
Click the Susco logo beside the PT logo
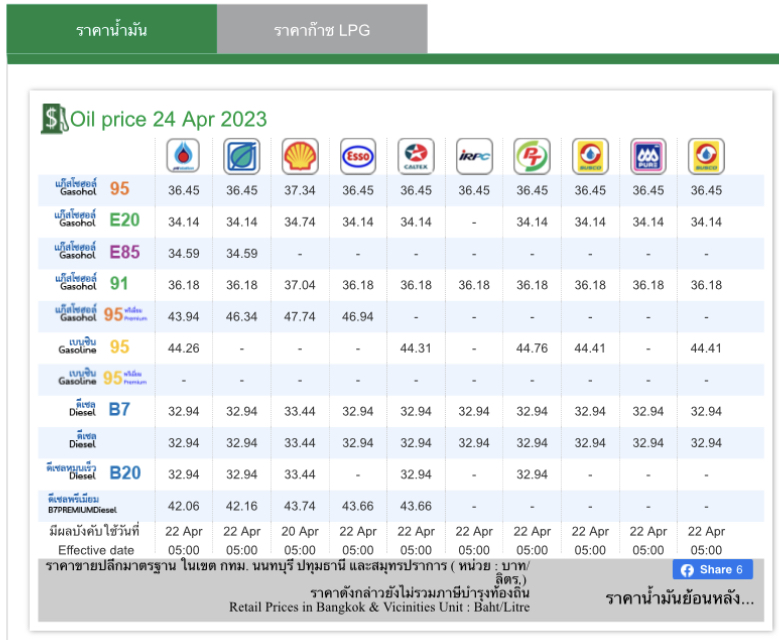coord(590,156)
